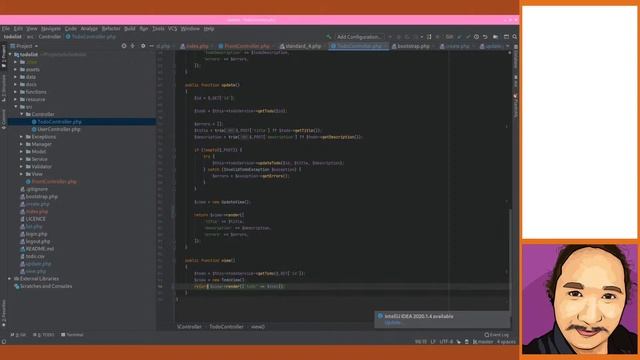The height and width of the screenshot is (360, 640).
Task: Expand the assets folder
Action: click(x=16, y=69)
